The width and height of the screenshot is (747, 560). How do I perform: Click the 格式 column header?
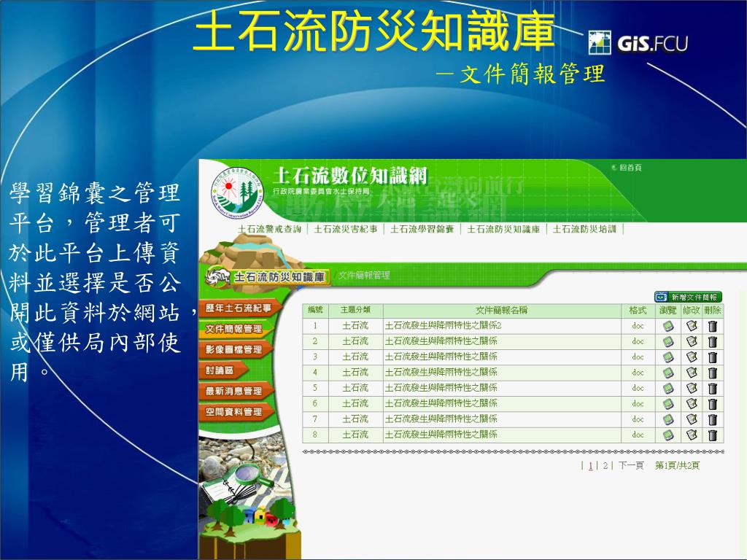(x=638, y=311)
